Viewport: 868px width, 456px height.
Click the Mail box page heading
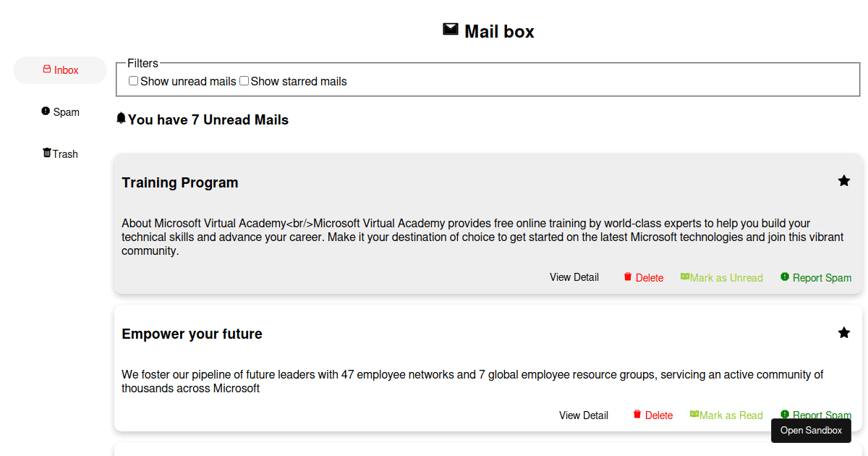tap(499, 32)
